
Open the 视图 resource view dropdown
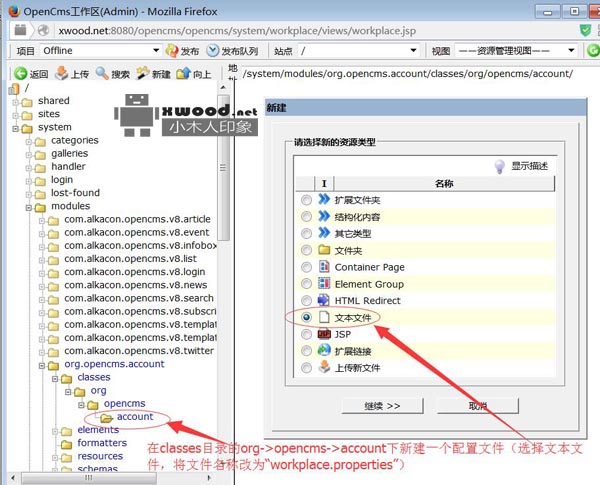pos(517,51)
